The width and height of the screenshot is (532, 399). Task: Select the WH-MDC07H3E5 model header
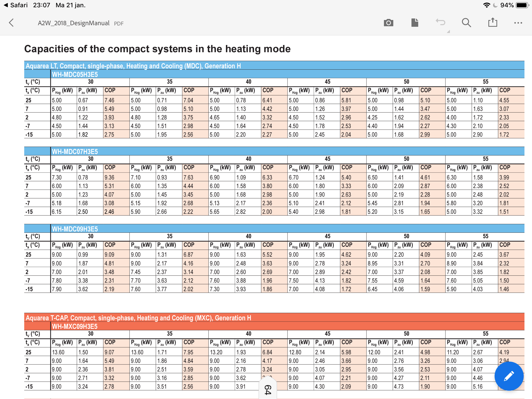[x=75, y=152]
